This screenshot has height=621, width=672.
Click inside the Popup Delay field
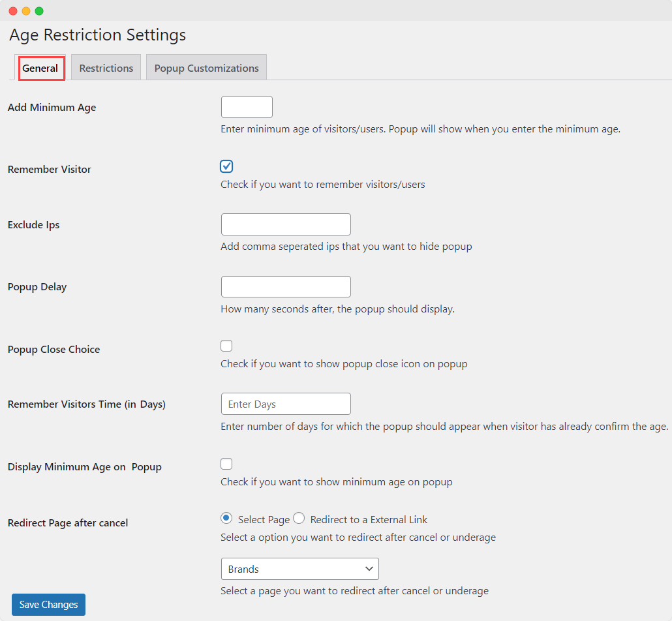[x=285, y=286]
